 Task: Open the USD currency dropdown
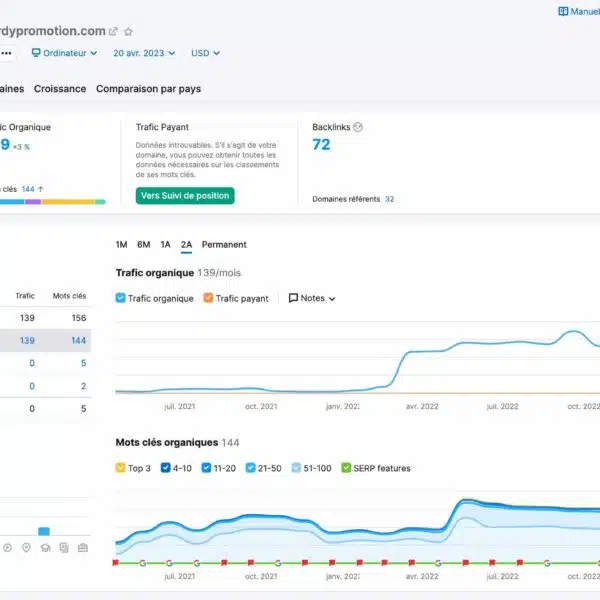point(205,53)
